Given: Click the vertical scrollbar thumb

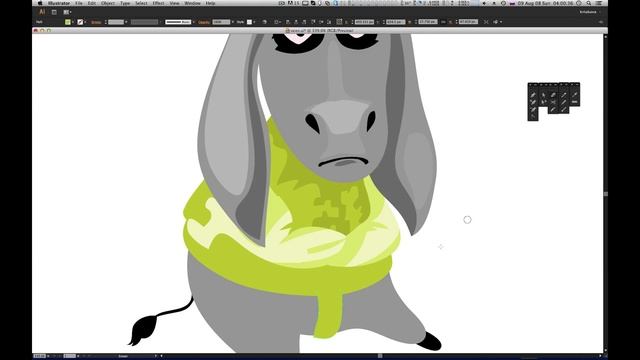Looking at the screenshot, I should [606, 193].
